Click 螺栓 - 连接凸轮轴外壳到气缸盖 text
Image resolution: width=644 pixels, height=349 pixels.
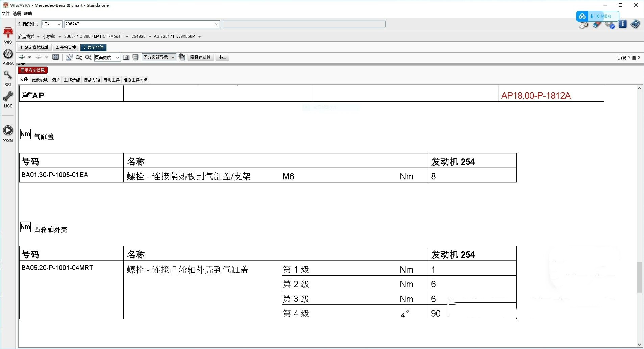point(188,270)
